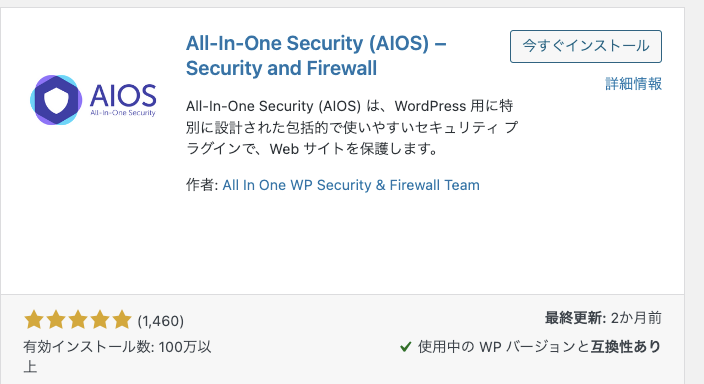
Task: Click the 今すぐインストール button
Action: (585, 46)
